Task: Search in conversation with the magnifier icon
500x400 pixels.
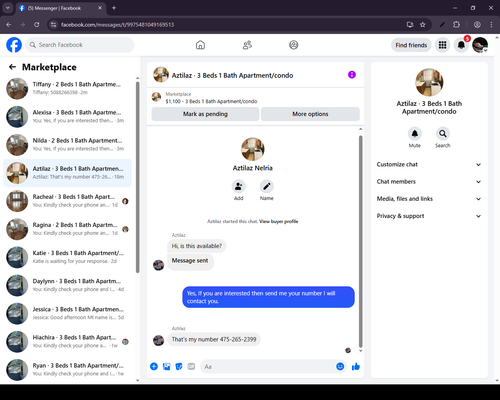Action: click(x=443, y=134)
